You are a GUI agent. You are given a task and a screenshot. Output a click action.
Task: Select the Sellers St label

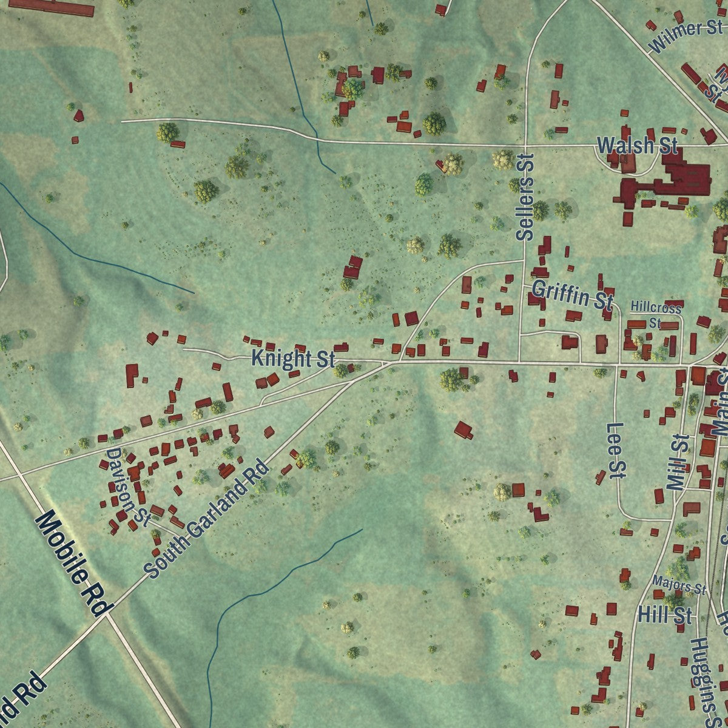point(526,197)
